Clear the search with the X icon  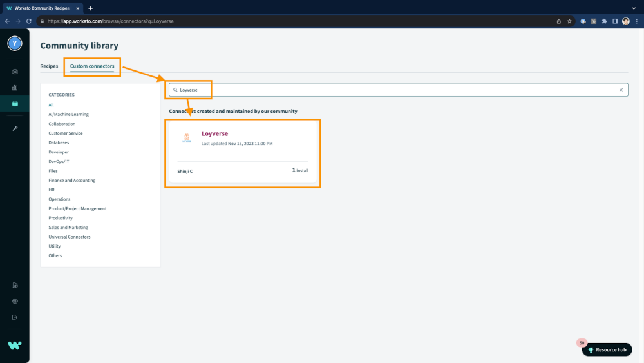coord(621,90)
